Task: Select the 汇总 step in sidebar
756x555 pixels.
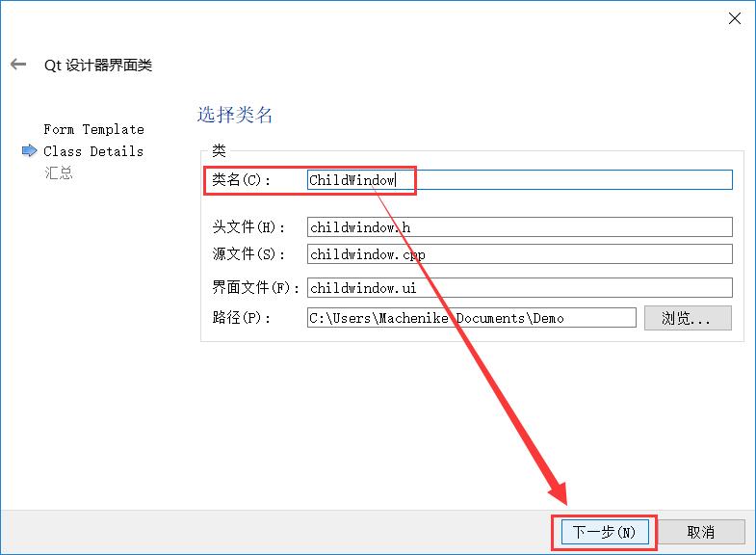Action: point(58,173)
